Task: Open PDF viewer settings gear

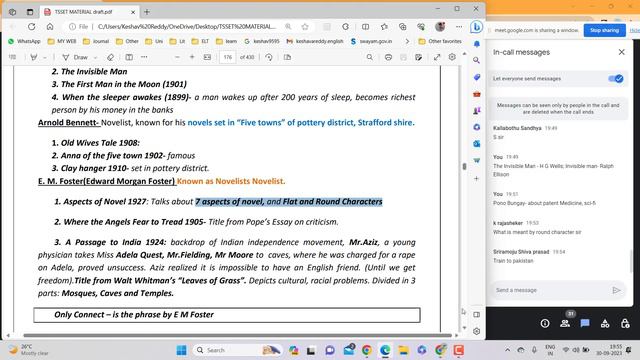Action: pos(452,57)
